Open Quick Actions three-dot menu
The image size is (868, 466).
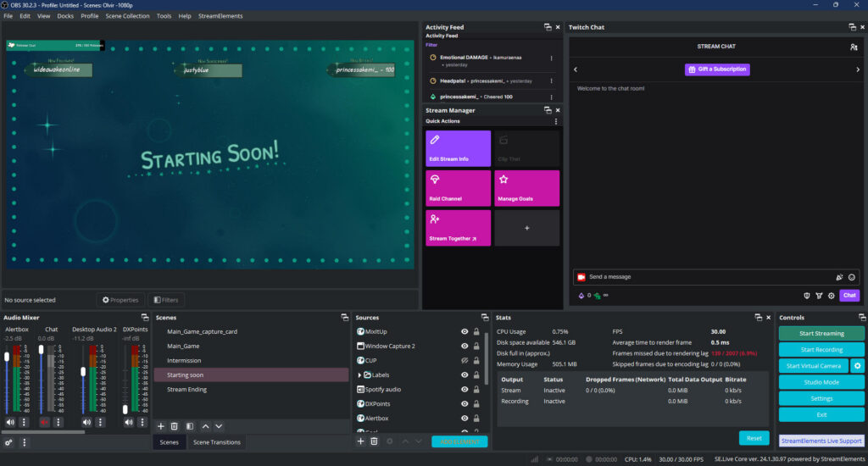pyautogui.click(x=556, y=121)
